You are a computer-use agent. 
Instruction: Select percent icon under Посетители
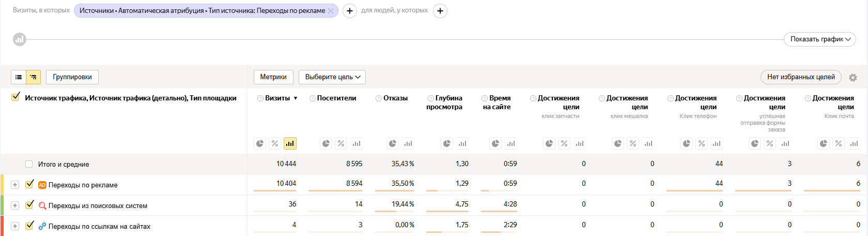click(x=341, y=143)
